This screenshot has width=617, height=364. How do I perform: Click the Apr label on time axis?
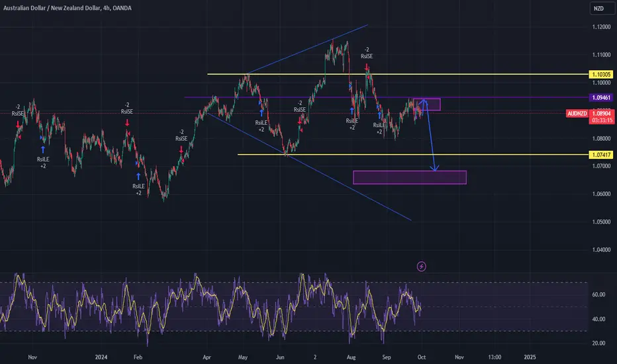point(207,357)
